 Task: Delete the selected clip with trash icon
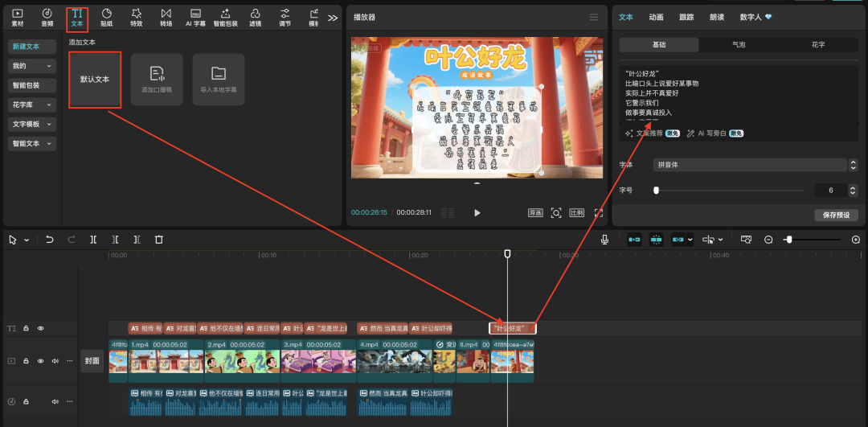click(159, 240)
